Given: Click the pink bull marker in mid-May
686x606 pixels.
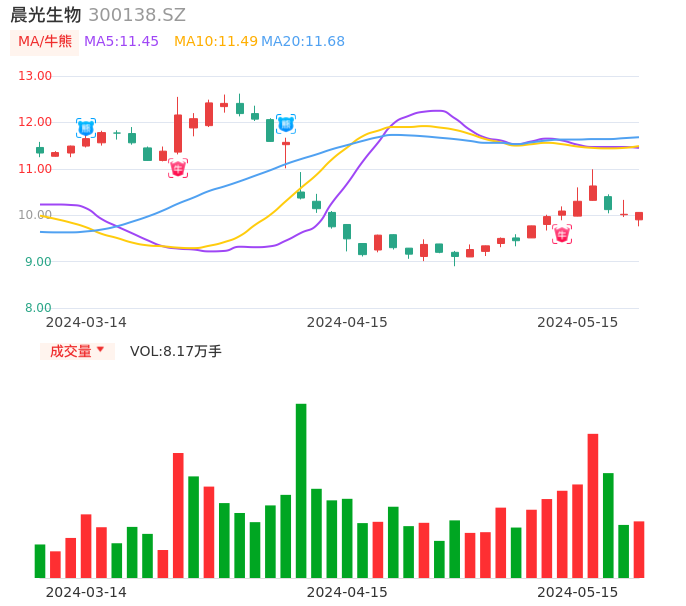Looking at the screenshot, I should pos(562,234).
